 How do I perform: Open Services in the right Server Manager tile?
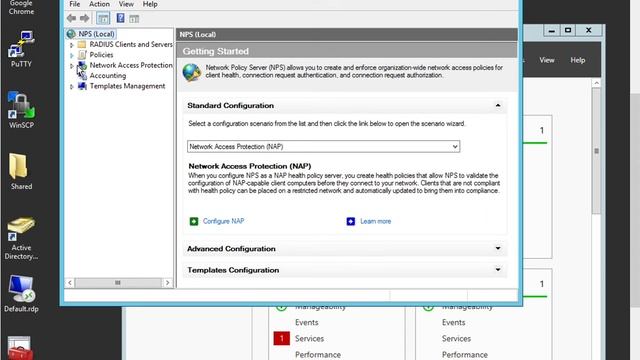tap(456, 339)
